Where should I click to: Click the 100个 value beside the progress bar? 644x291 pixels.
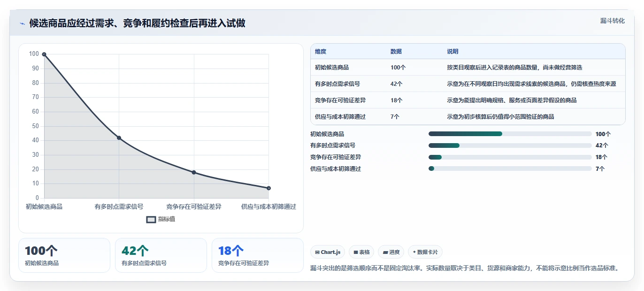(x=603, y=134)
